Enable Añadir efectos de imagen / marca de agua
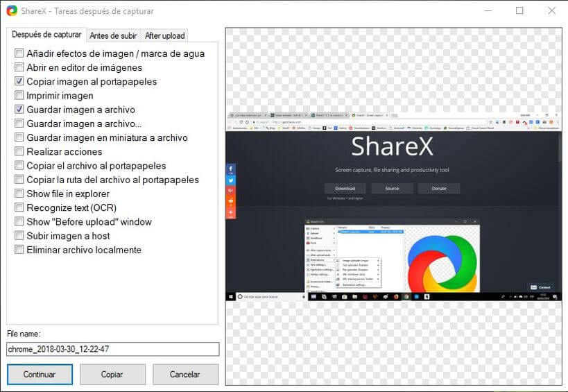Screen dimensions: 568x392 pos(19,53)
